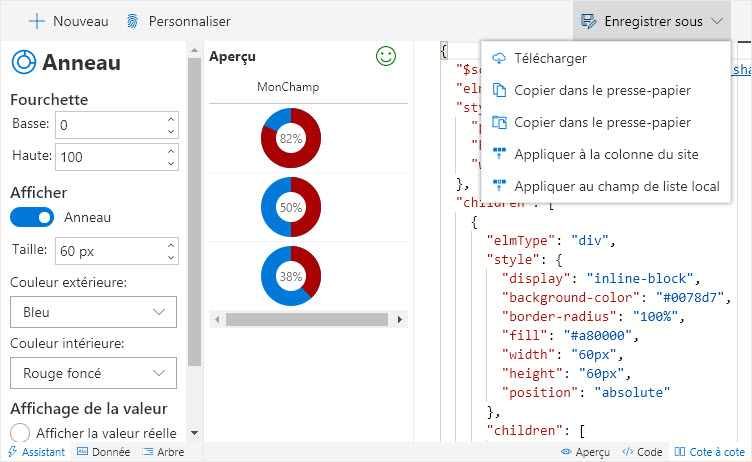The width and height of the screenshot is (752, 462).
Task: Click the Télécharger cloud download icon
Action: click(x=499, y=59)
